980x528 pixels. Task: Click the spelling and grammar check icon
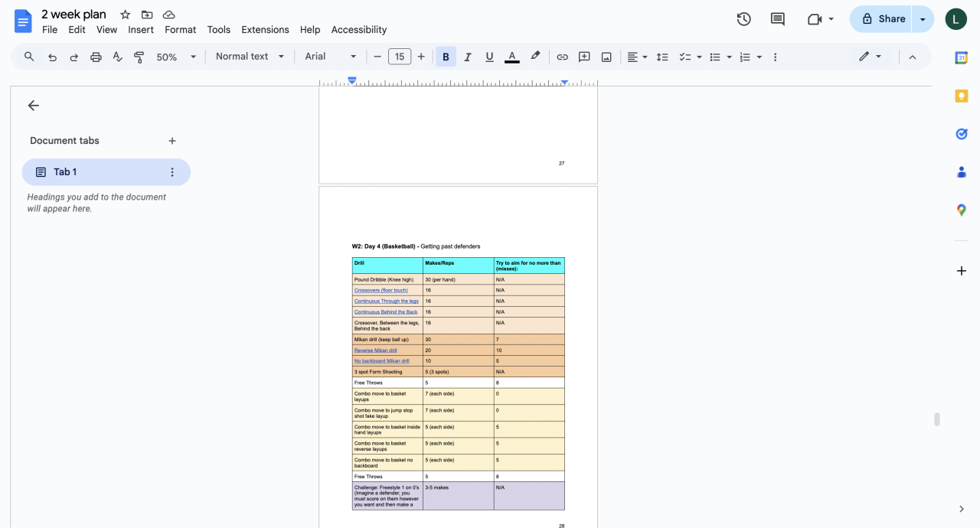coord(117,57)
